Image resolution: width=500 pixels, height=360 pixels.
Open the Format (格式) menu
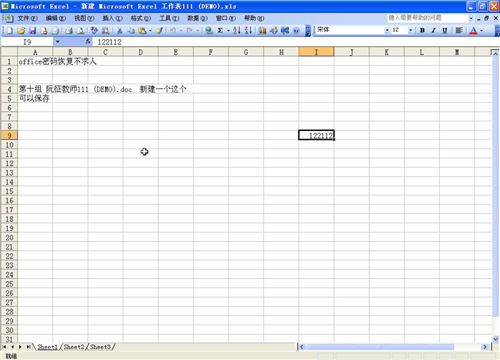[x=141, y=18]
